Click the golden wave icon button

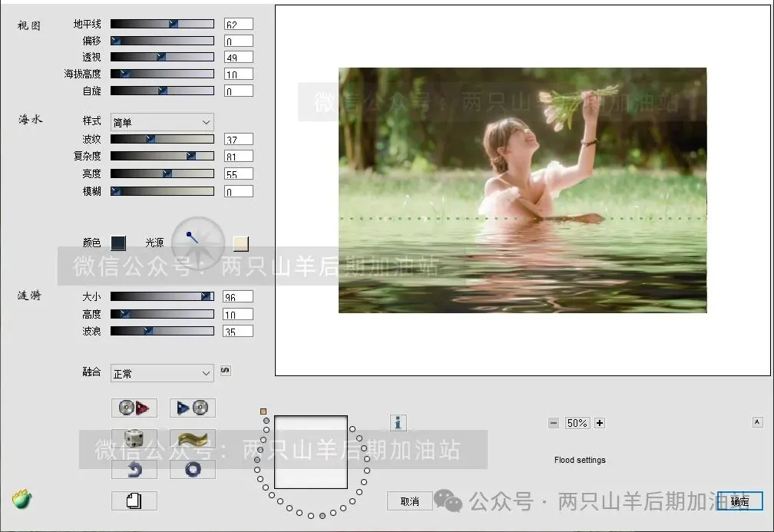click(x=193, y=438)
